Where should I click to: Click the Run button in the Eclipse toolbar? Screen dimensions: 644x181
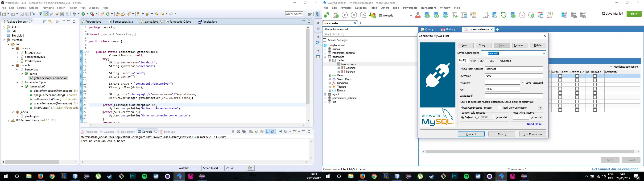pos(83,14)
